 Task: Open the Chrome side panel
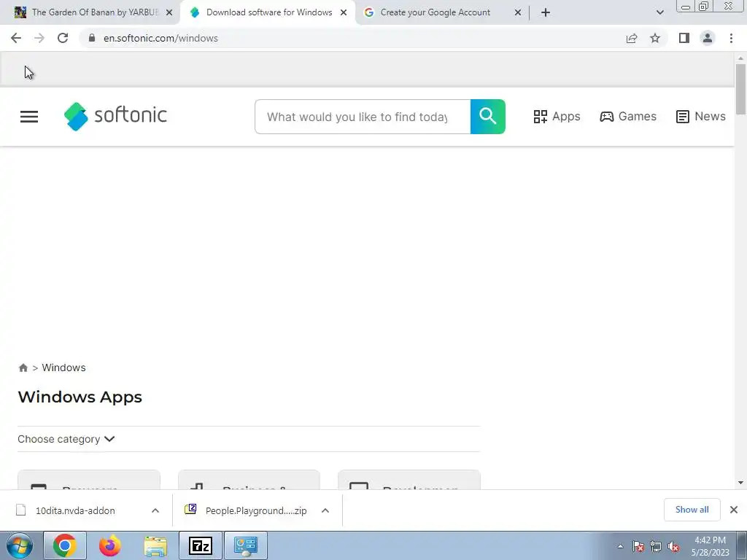(684, 38)
